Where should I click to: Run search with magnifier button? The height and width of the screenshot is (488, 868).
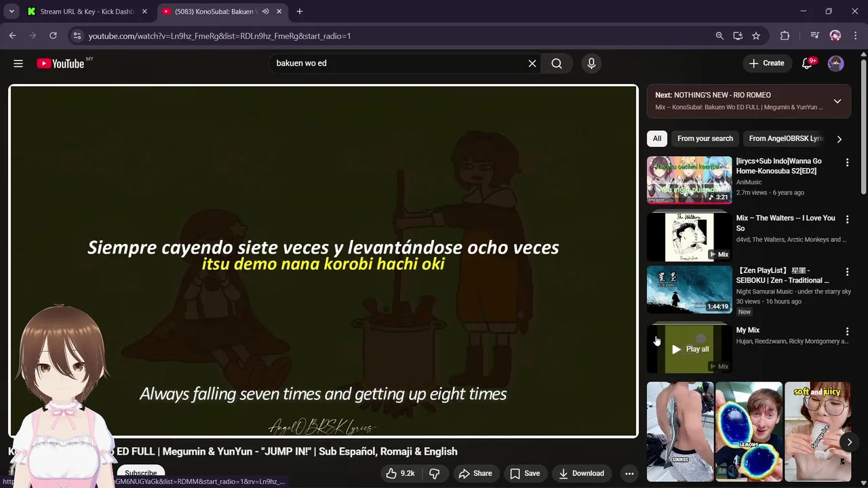557,63
